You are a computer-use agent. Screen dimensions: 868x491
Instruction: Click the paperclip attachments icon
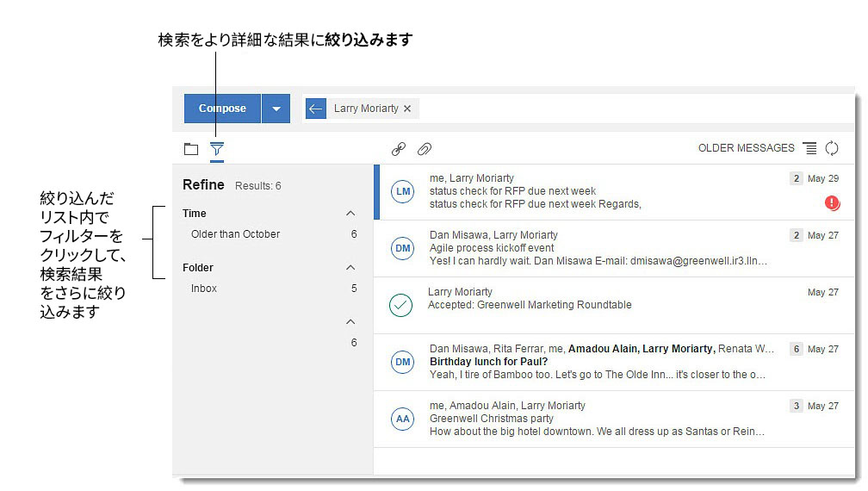tap(425, 149)
